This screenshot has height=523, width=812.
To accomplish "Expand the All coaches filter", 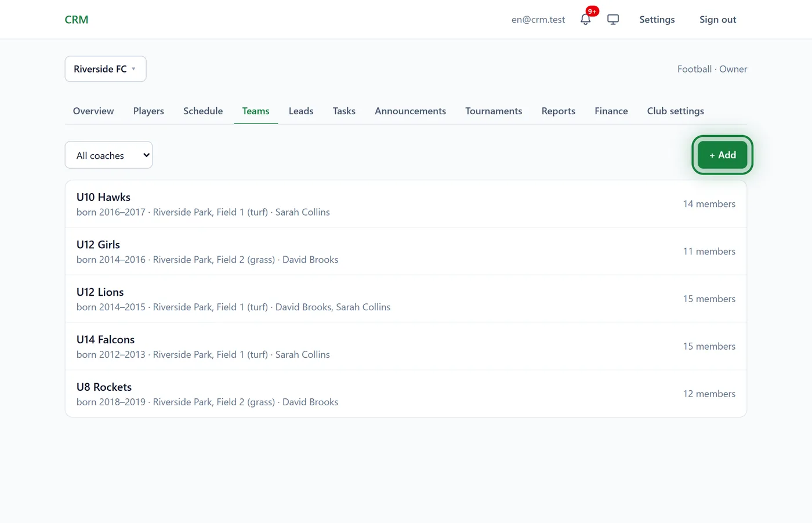I will [x=109, y=155].
